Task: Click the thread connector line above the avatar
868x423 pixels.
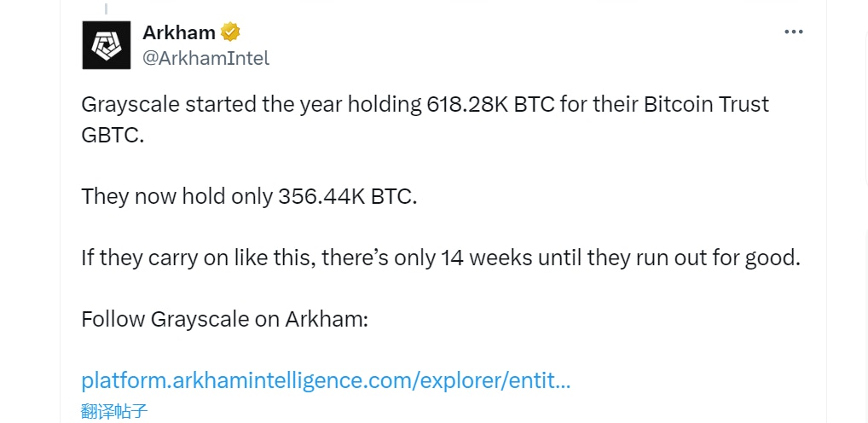Action: (x=106, y=8)
